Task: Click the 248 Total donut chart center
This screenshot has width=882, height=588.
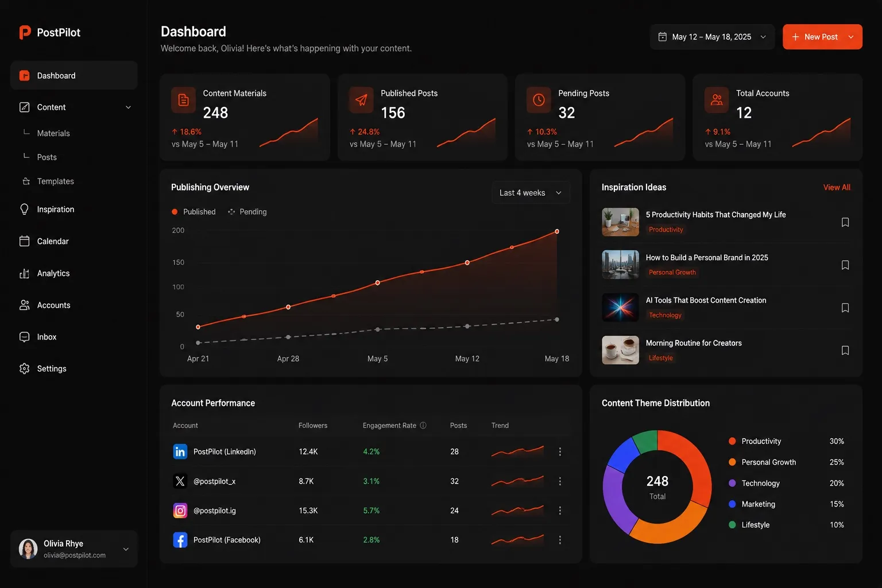Action: point(657,487)
